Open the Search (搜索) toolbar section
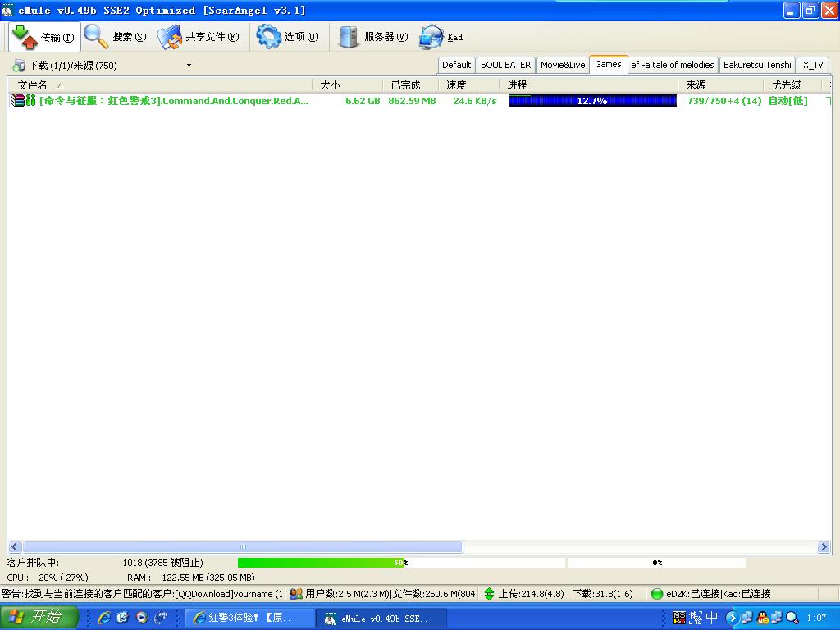The height and width of the screenshot is (630, 840). point(115,37)
